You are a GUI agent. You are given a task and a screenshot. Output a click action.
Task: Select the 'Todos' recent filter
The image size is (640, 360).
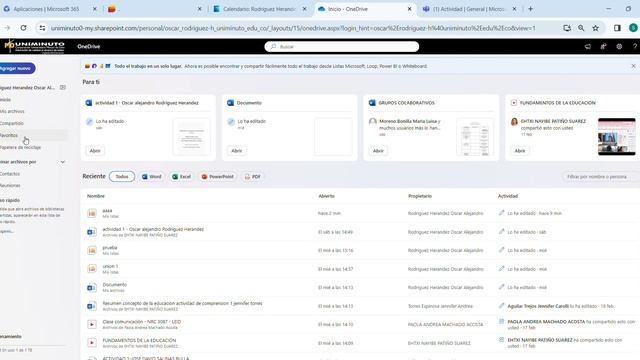[x=122, y=177]
